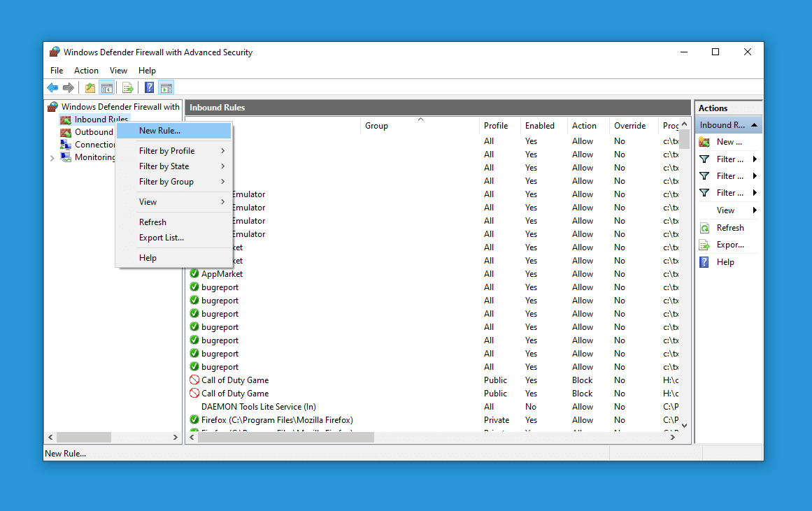Click the Block action cell of first Call of Duty
Image resolution: width=812 pixels, height=511 pixels.
(582, 380)
